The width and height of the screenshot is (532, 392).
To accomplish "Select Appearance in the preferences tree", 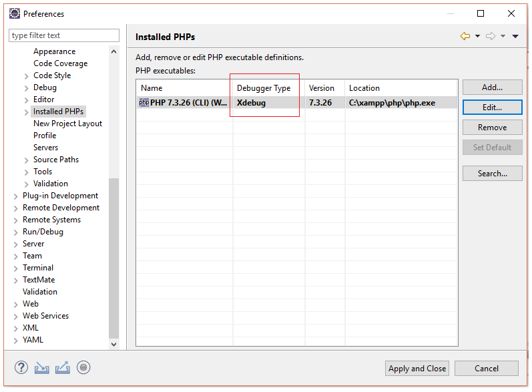I will click(x=54, y=51).
